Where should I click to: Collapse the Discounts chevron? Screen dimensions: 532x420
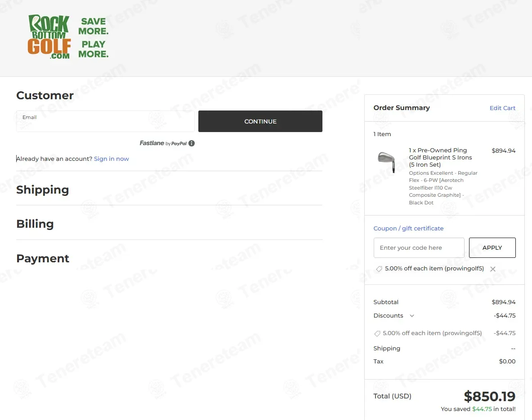point(412,316)
